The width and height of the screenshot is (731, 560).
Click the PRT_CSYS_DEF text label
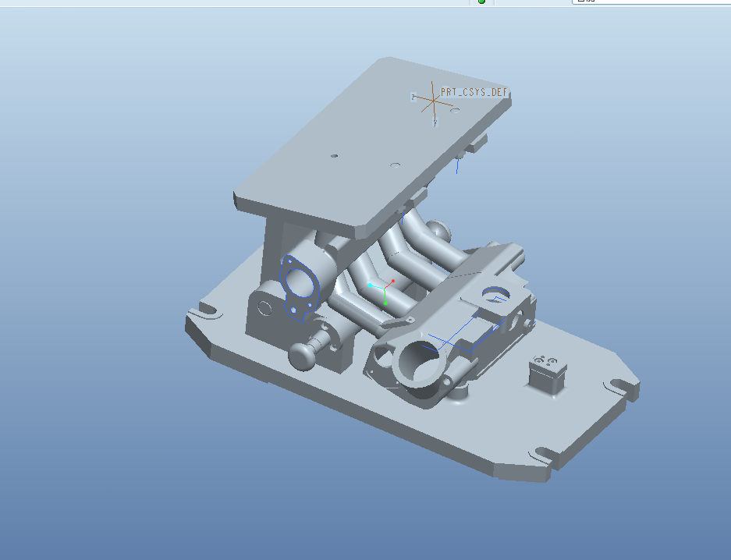pos(473,91)
